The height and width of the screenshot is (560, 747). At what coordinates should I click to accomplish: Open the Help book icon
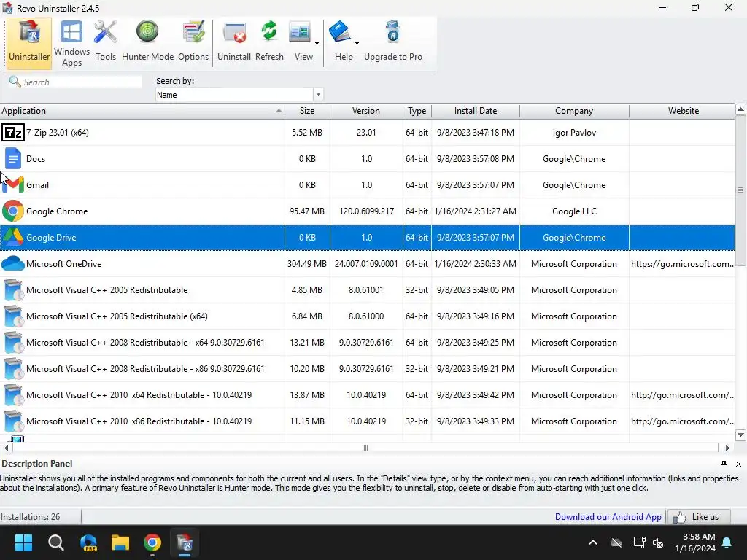[339, 34]
